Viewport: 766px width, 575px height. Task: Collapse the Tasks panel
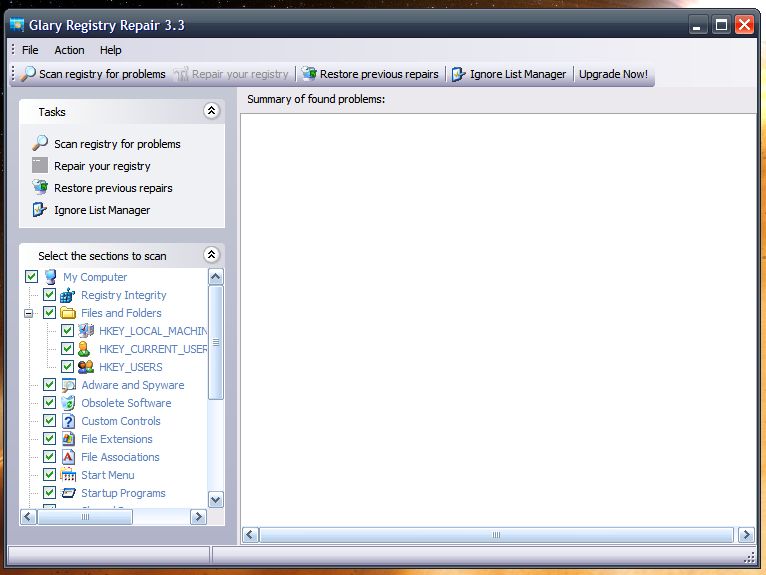pyautogui.click(x=212, y=111)
